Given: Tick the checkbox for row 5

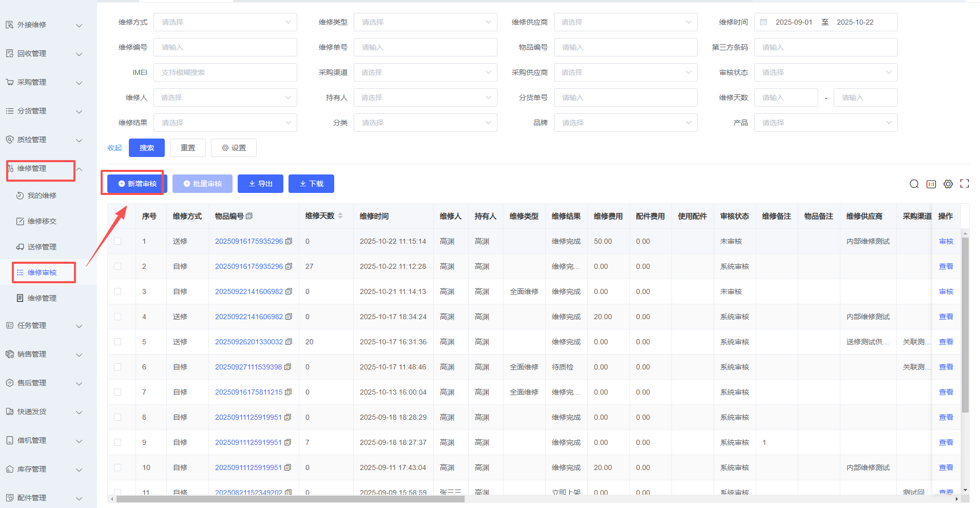Looking at the screenshot, I should click(x=118, y=342).
